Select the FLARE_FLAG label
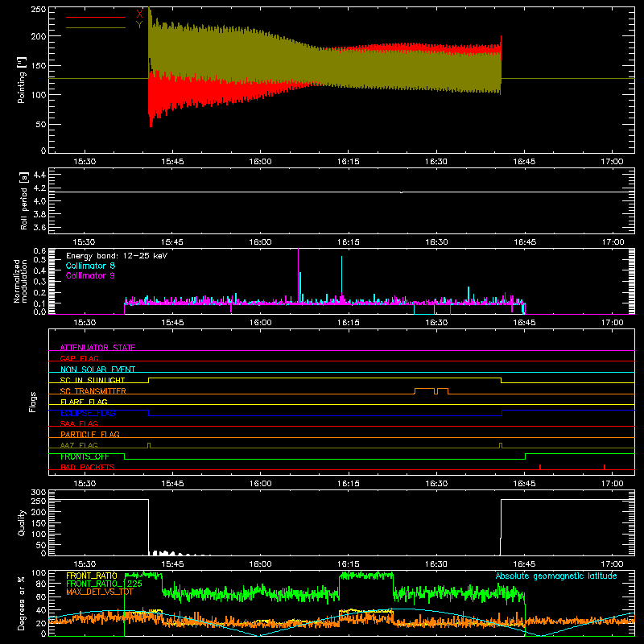The height and width of the screenshot is (644, 644). [x=84, y=402]
